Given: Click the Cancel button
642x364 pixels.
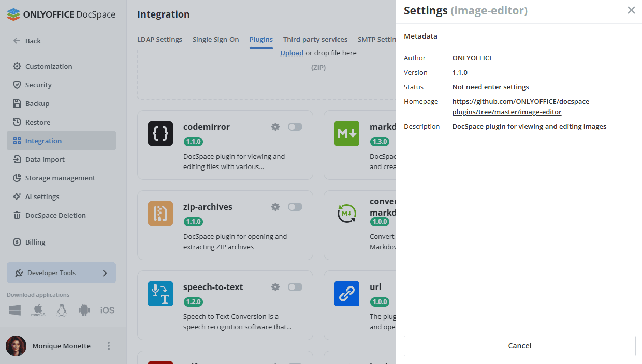Looking at the screenshot, I should pos(520,346).
